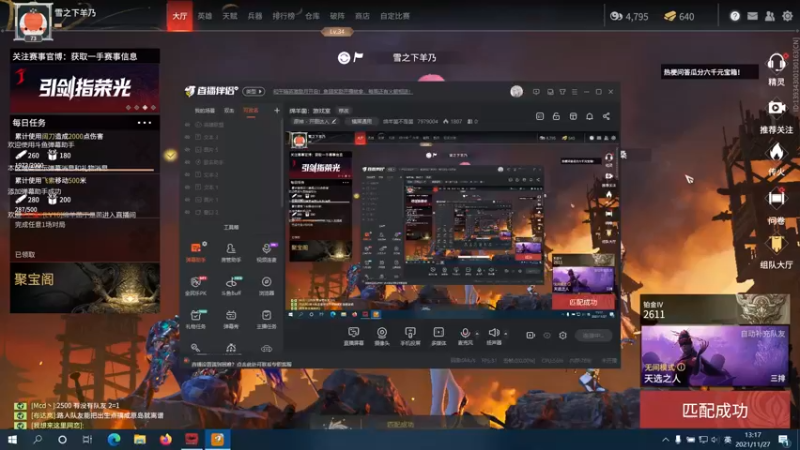800x450 pixels.
Task: Toggle 自动补充队友 auto-fill teammates option
Action: pyautogui.click(x=763, y=334)
